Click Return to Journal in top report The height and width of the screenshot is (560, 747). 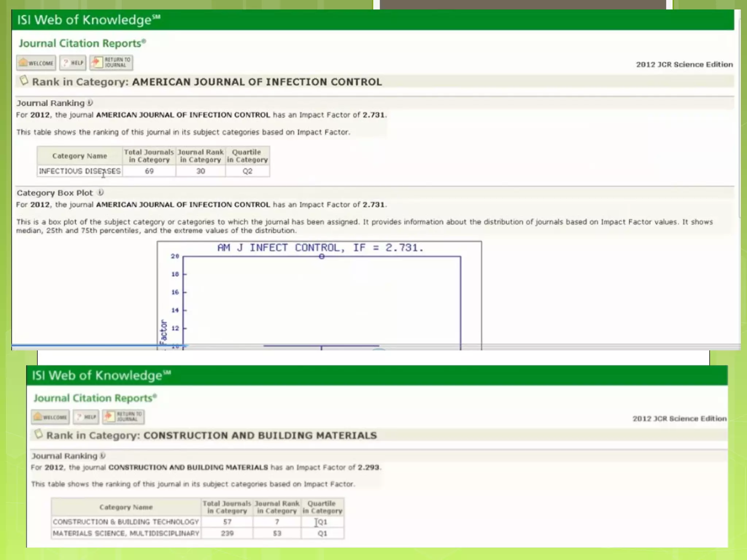[111, 62]
